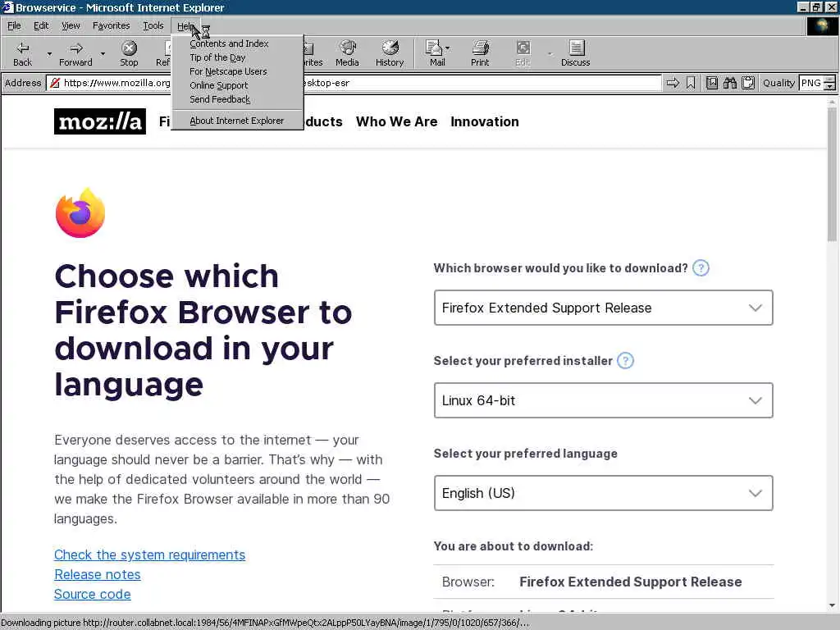Click the address bar URL field
The height and width of the screenshot is (630, 840).
point(354,83)
